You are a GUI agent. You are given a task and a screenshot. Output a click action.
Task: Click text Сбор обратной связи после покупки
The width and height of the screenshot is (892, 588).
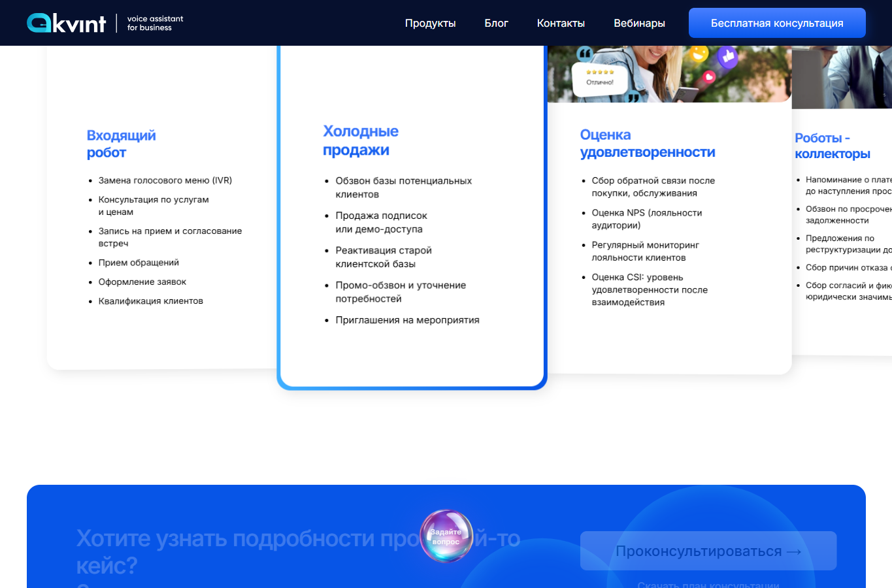pos(653,187)
